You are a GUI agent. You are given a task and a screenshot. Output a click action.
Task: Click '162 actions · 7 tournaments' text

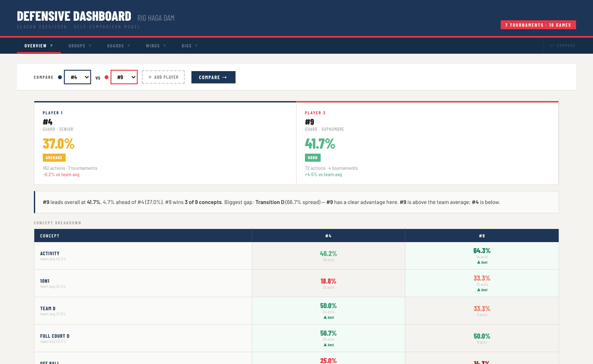70,168
